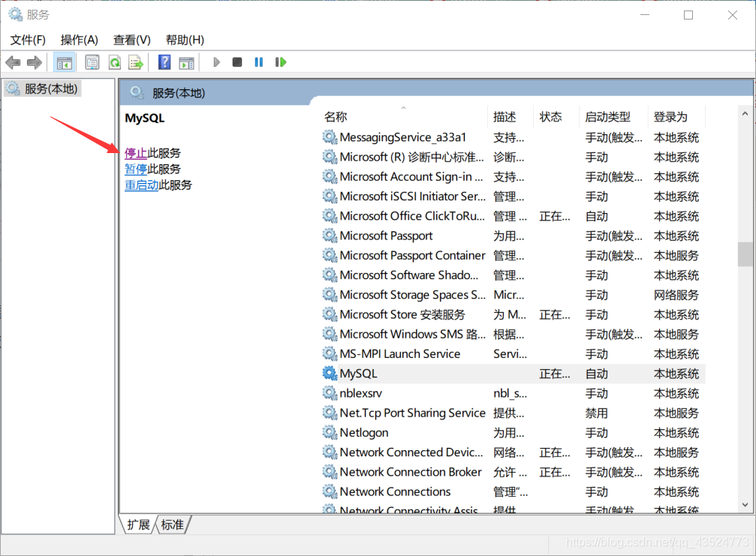Select Network Connection Broker row
Screen dimensions: 756x556
513,472
